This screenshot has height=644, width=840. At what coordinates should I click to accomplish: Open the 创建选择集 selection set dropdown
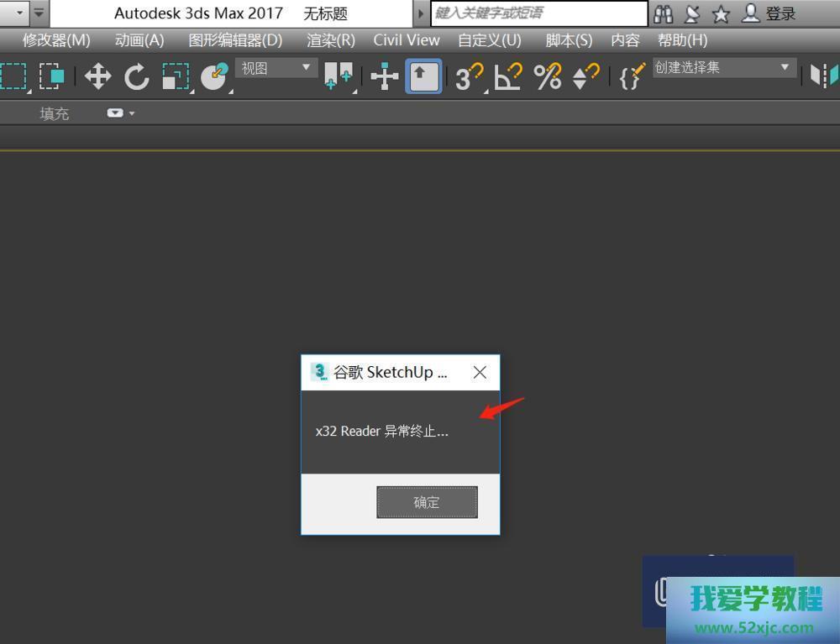tap(722, 67)
